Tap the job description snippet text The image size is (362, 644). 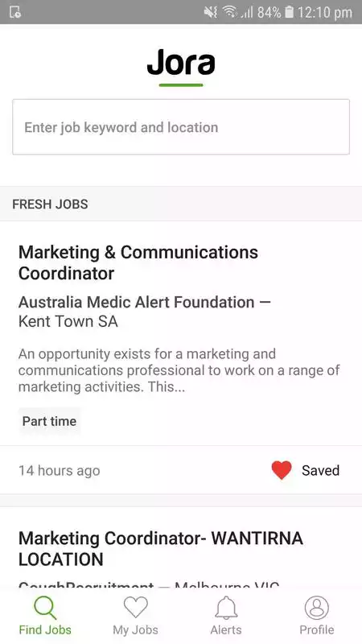point(179,370)
